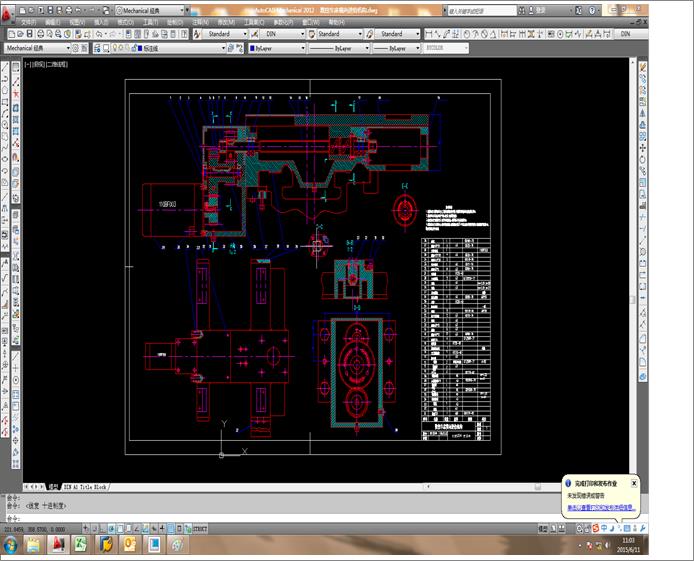Expand the Mechanical workspace dropdown in title bar
The image size is (694, 561).
click(x=150, y=10)
